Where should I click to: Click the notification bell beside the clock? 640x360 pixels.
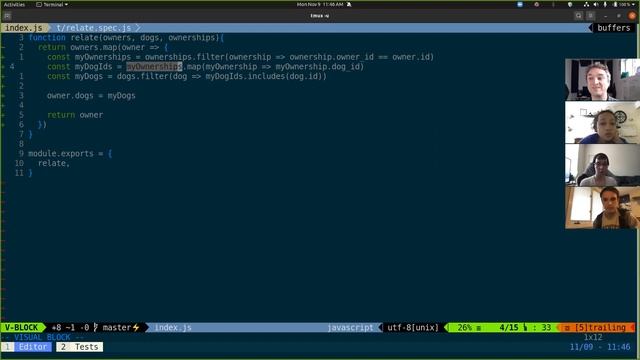pyautogui.click(x=349, y=4)
